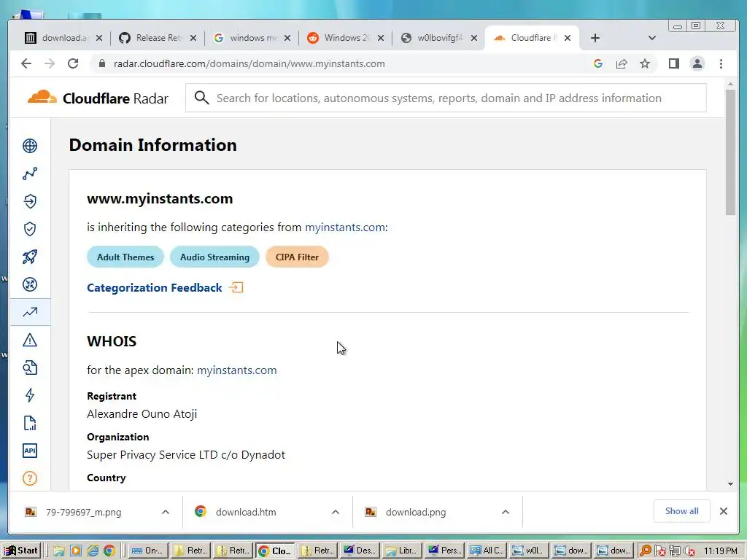Open the API sidebar icon
The image size is (747, 560).
(29, 451)
